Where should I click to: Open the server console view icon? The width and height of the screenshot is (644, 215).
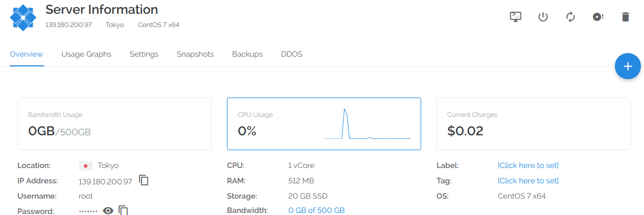pyautogui.click(x=516, y=17)
